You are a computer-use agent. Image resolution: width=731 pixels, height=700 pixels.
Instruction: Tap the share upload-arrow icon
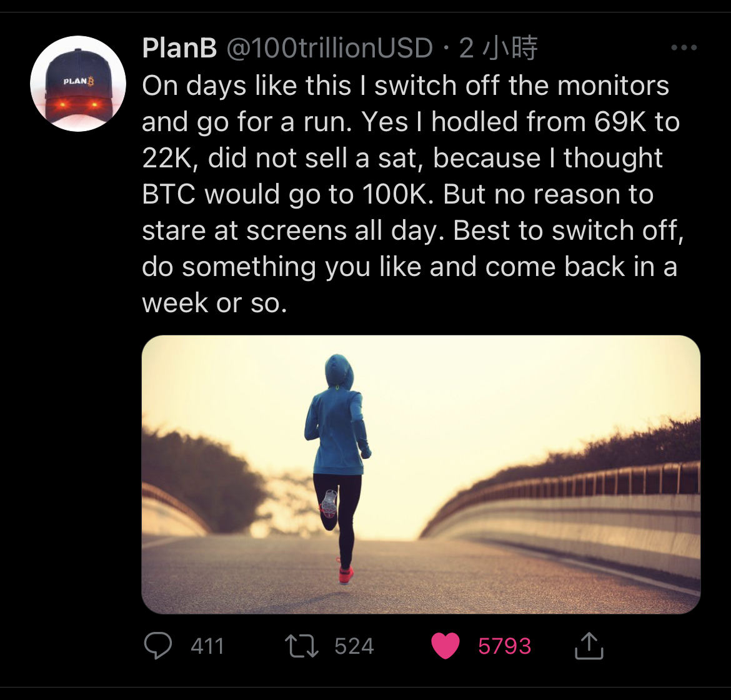click(589, 646)
